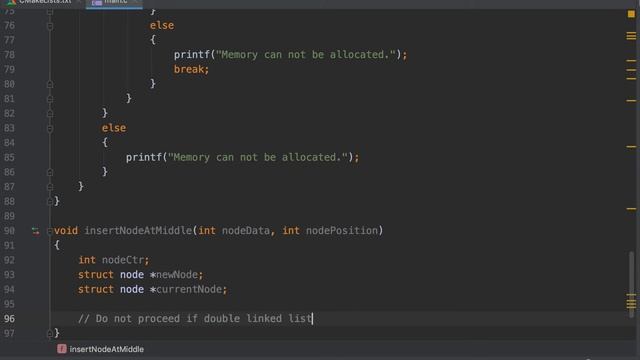Click the function icon in the breadcrumb bar

pos(62,349)
